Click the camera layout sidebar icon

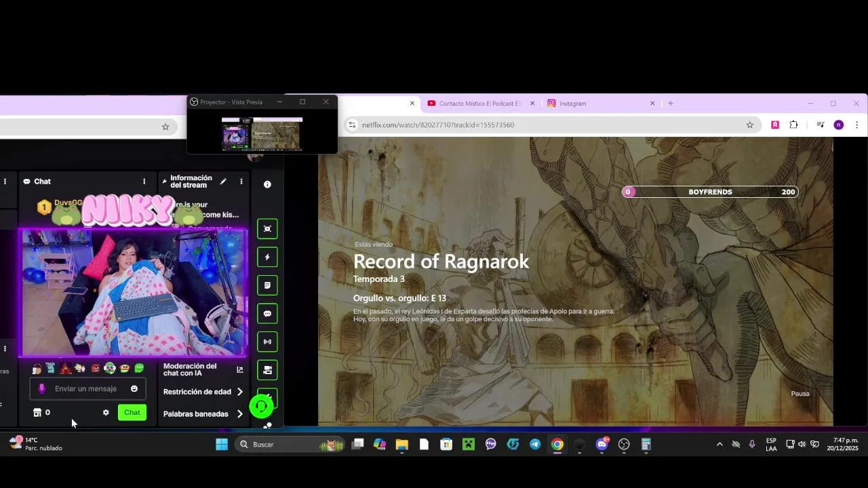pyautogui.click(x=267, y=370)
